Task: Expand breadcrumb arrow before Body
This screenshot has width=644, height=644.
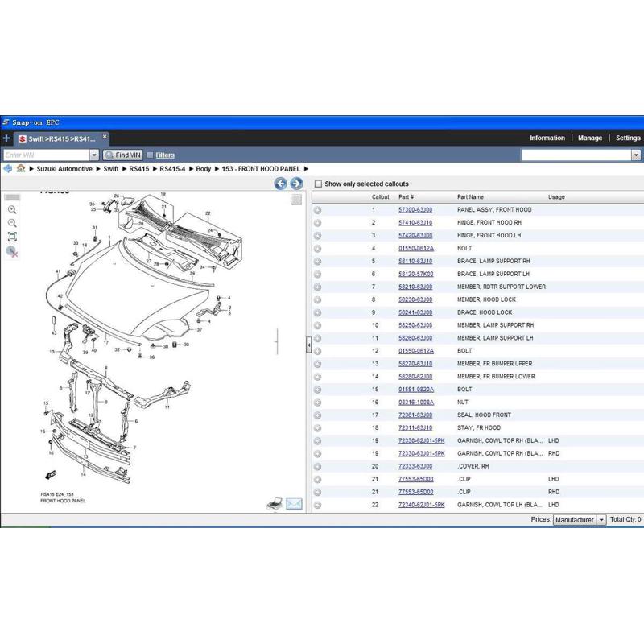Action: click(x=191, y=169)
